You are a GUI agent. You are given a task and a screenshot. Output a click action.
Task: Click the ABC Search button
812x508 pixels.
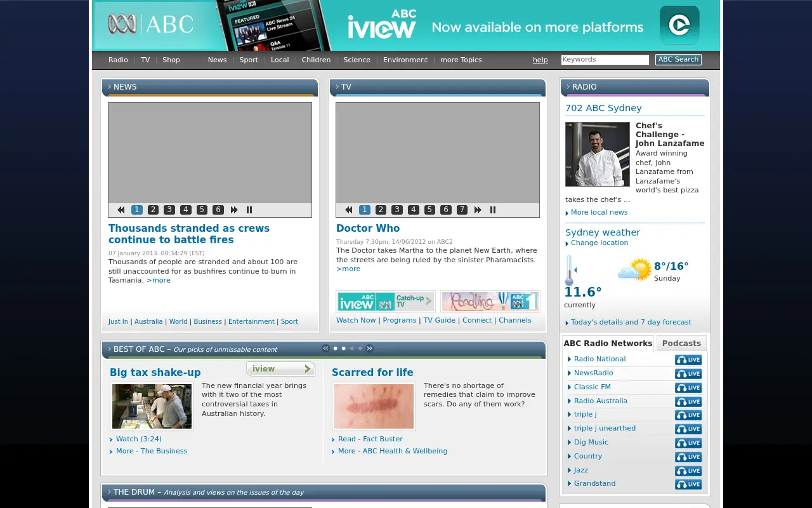click(x=678, y=60)
